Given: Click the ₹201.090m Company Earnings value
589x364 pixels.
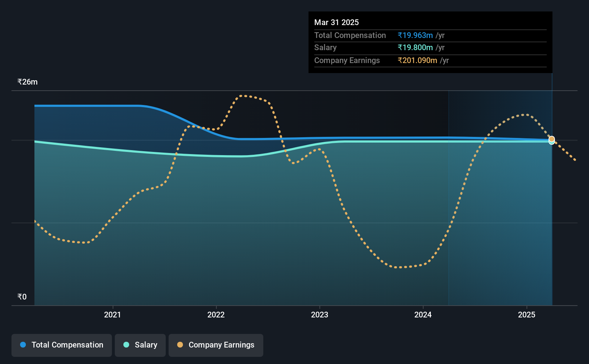Looking at the screenshot, I should point(417,60).
